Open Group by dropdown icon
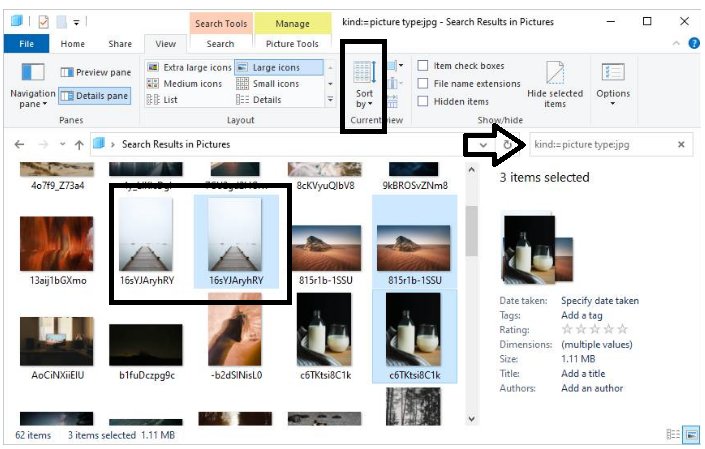The height and width of the screenshot is (449, 705). tap(395, 66)
